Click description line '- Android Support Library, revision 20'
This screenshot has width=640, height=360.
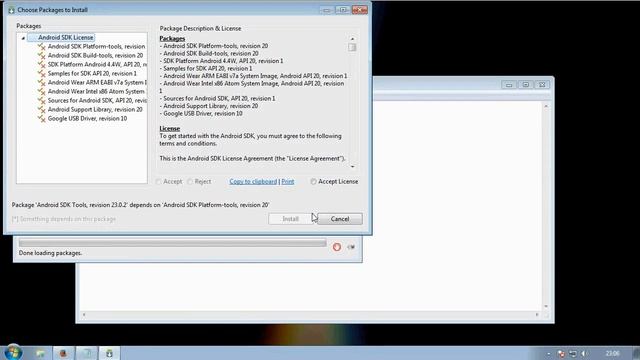[x=209, y=106]
